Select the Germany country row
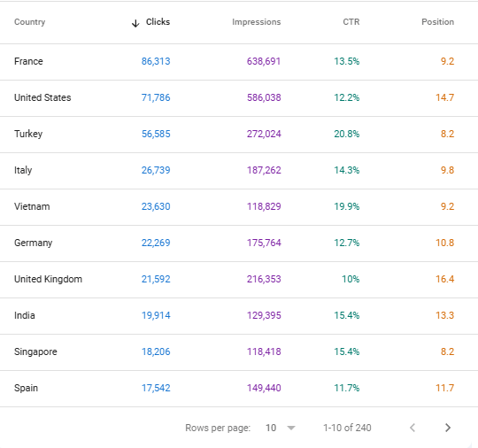Image resolution: width=478 pixels, height=448 pixels. click(239, 243)
